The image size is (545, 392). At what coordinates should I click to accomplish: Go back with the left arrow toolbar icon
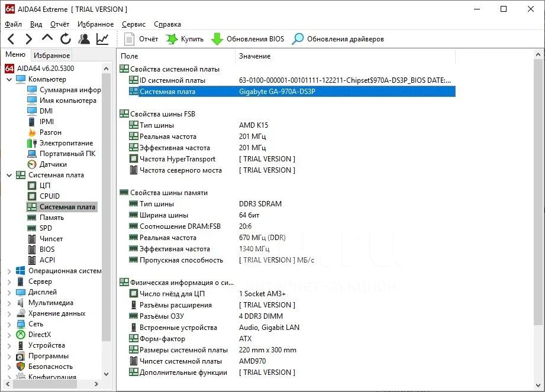click(11, 39)
